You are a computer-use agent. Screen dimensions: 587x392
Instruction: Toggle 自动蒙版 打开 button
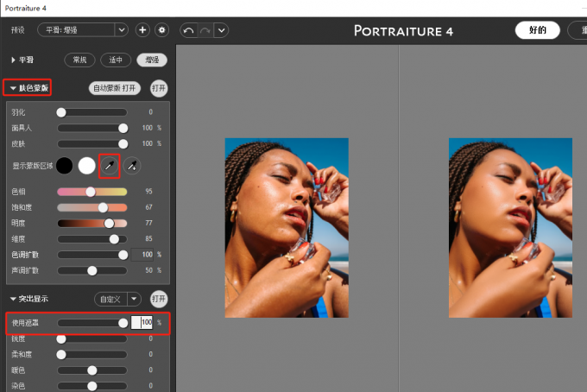pyautogui.click(x=116, y=88)
